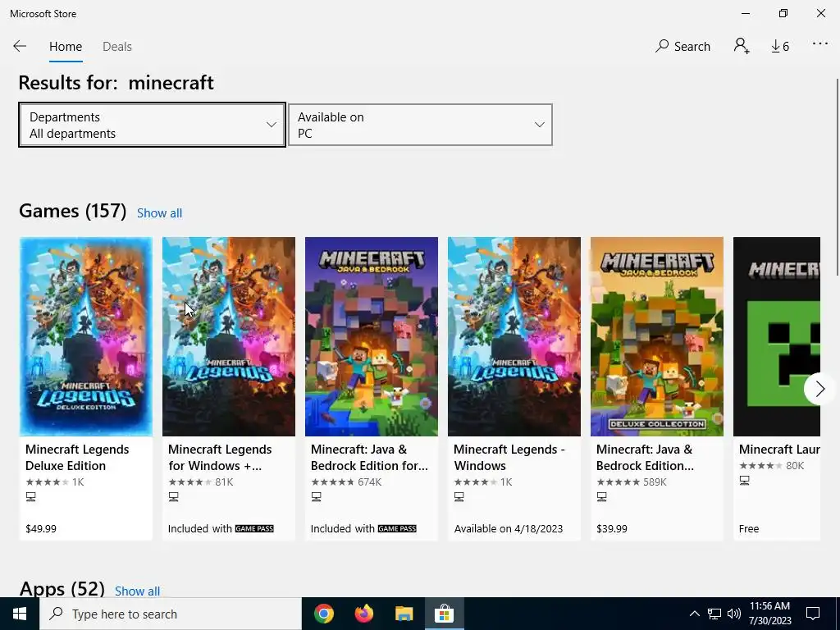This screenshot has height=630, width=840.
Task: Open the notifications action center
Action: click(813, 614)
